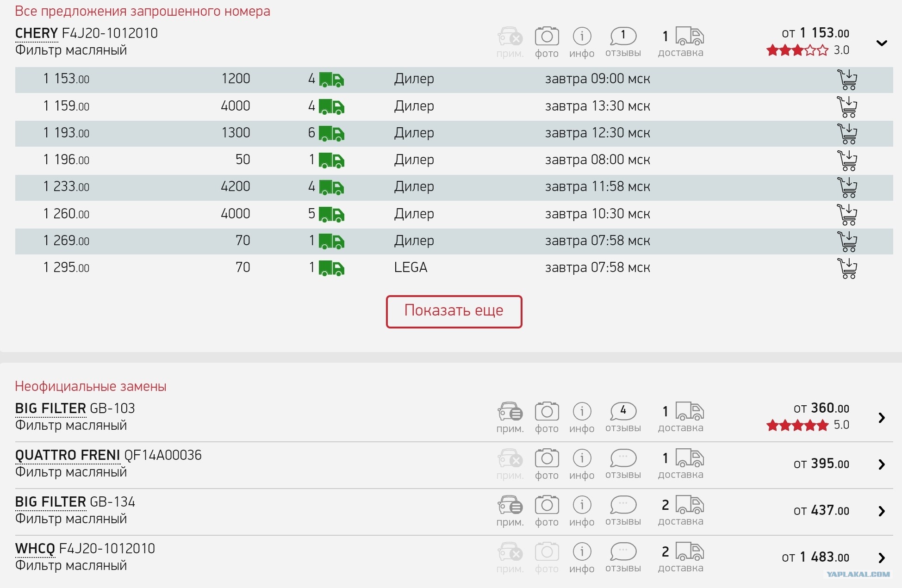The image size is (902, 588).
Task: Add the 1 269.00 offer to cart
Action: (847, 241)
